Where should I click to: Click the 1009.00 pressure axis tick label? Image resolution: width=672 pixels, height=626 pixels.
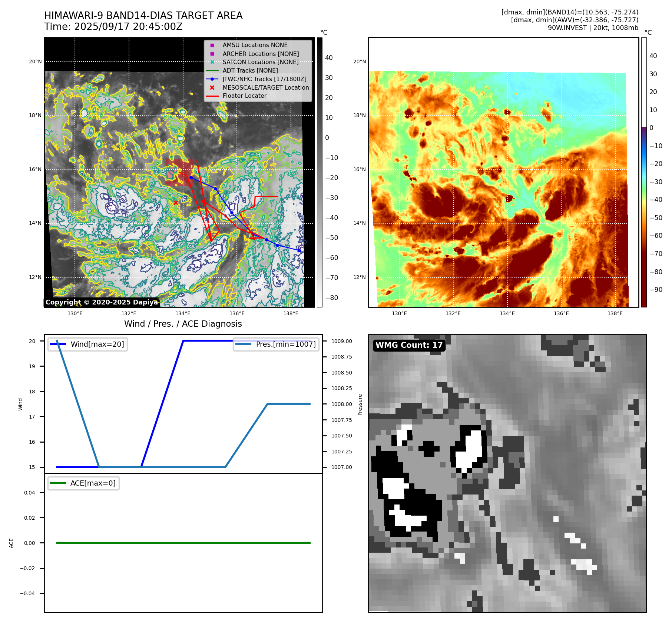click(x=342, y=341)
